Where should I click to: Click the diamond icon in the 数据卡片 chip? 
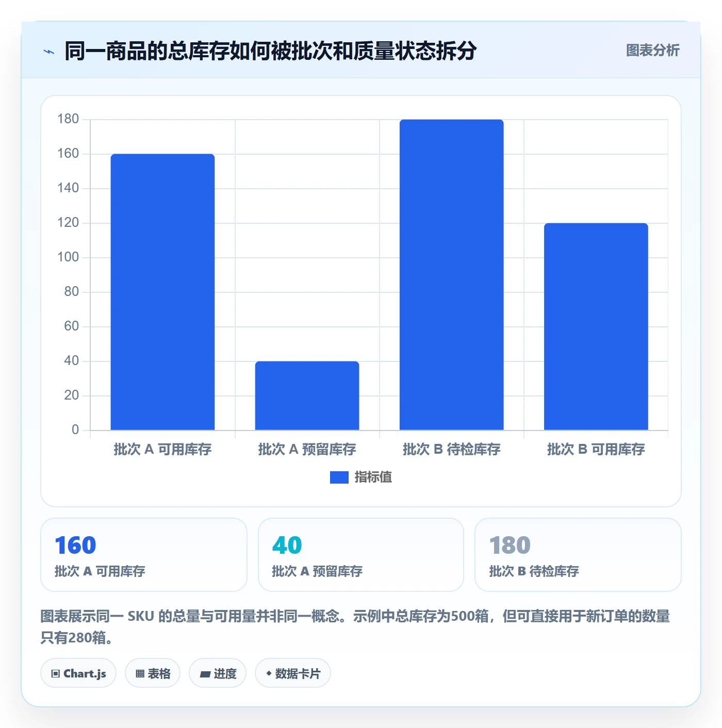coord(269,673)
